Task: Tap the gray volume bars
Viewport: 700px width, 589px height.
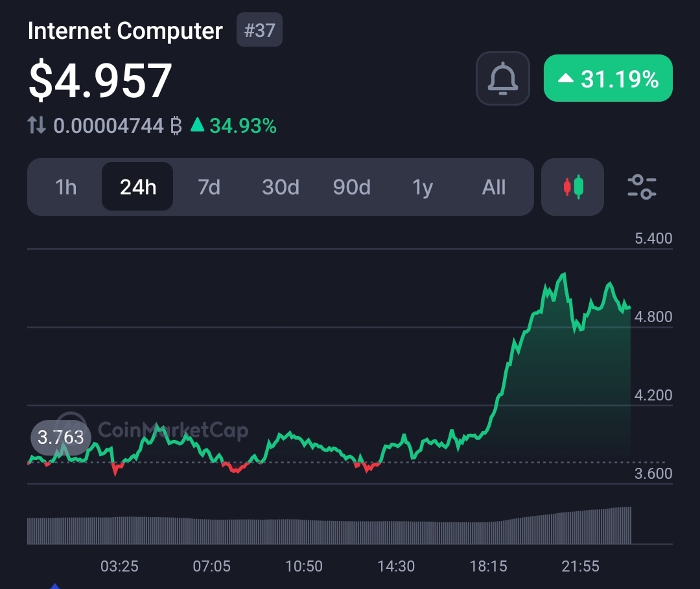Action: pyautogui.click(x=329, y=525)
